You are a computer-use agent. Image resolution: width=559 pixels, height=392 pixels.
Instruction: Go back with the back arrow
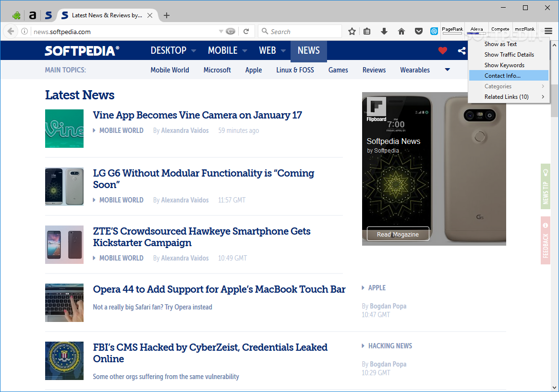[x=11, y=31]
